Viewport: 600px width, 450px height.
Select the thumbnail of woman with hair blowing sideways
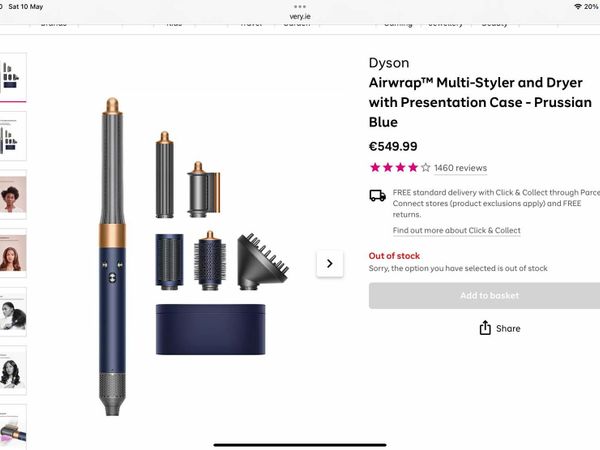click(13, 312)
